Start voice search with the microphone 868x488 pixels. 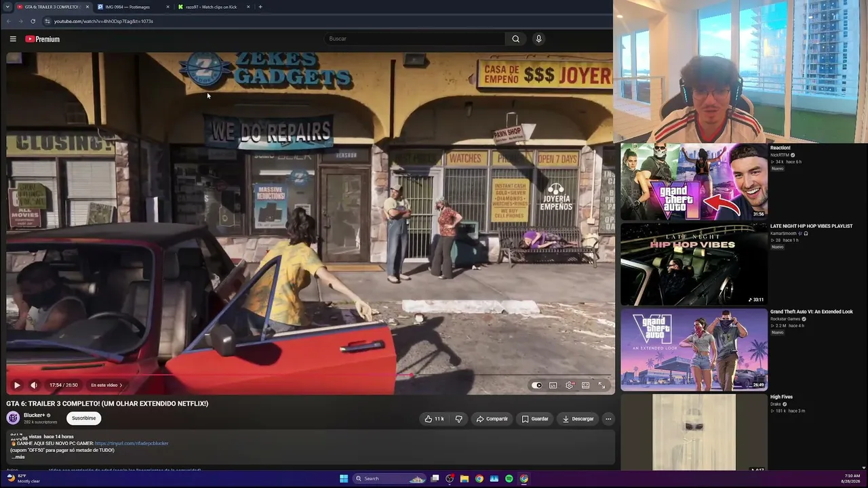pos(539,39)
